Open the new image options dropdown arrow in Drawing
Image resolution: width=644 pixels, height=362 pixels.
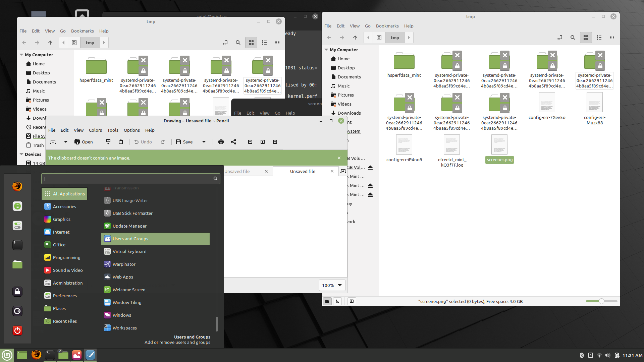(66, 142)
